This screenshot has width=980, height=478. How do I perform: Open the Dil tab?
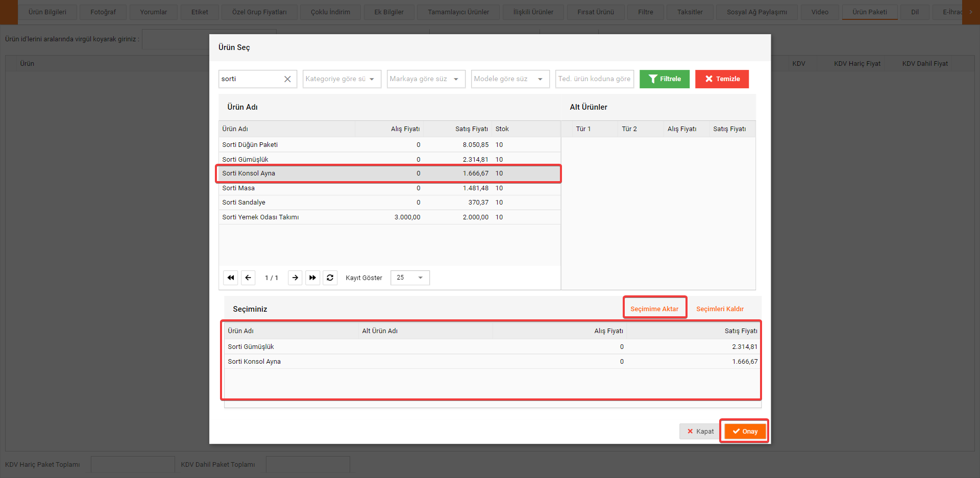coord(915,12)
